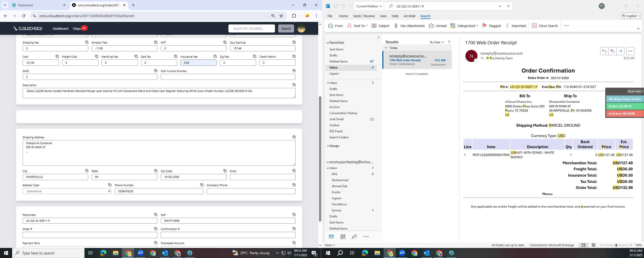
Task: Filter search by Has Attachments
Action: click(409, 26)
